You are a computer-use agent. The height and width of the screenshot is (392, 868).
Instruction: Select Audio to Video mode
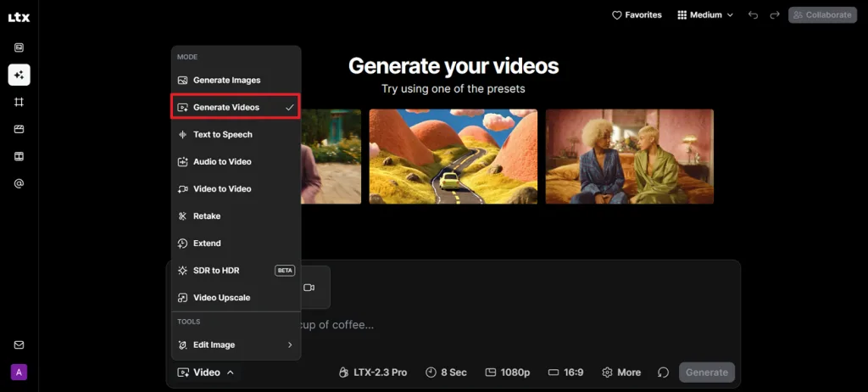pos(236,162)
